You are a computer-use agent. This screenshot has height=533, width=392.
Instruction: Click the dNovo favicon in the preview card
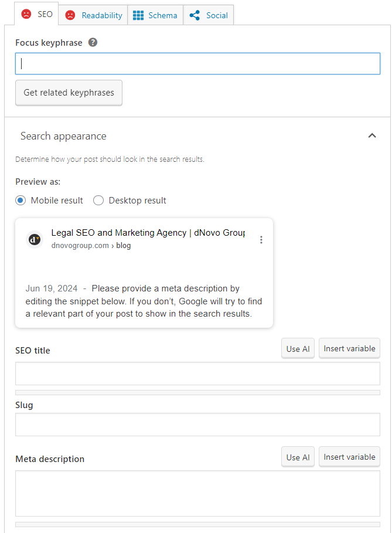[x=34, y=239]
